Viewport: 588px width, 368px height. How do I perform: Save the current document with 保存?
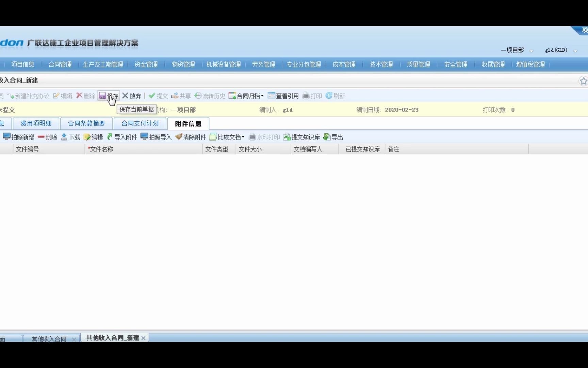pyautogui.click(x=109, y=96)
